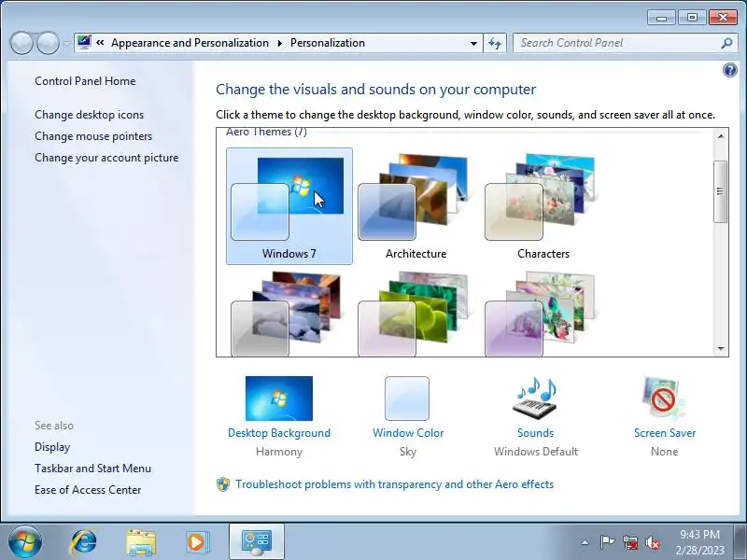Click the shield icon beside Troubleshoot link
Image resolution: width=747 pixels, height=560 pixels.
pyautogui.click(x=223, y=484)
